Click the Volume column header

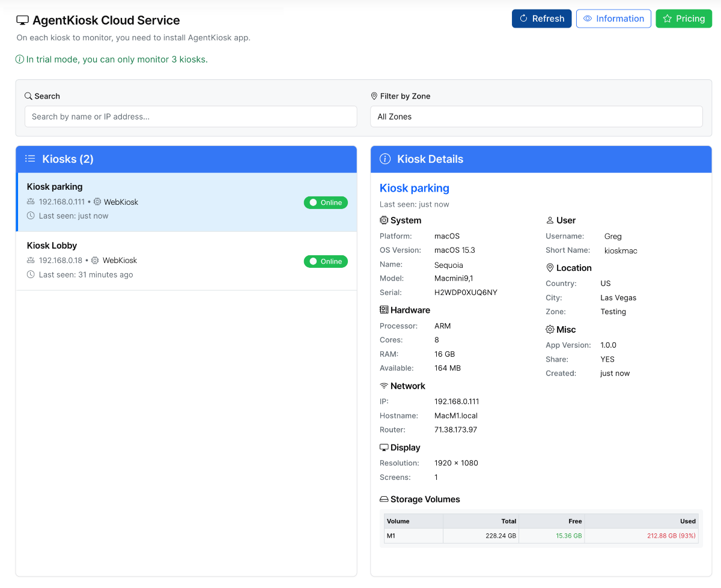(x=413, y=521)
